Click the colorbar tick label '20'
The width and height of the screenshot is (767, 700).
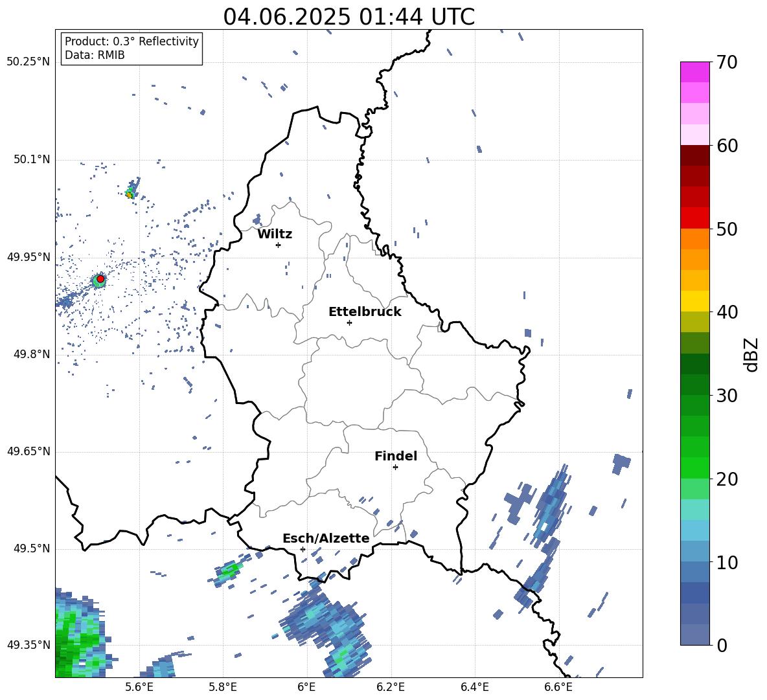coord(727,479)
